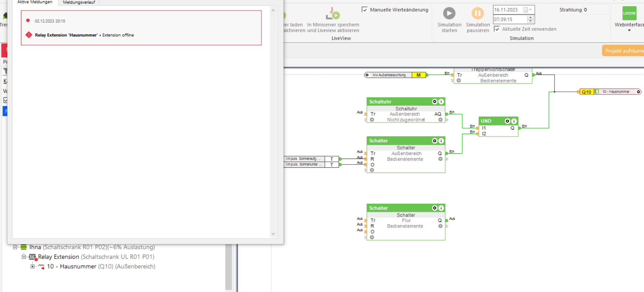Collapse the Ihna tree node
This screenshot has width=644, height=292.
click(15, 247)
